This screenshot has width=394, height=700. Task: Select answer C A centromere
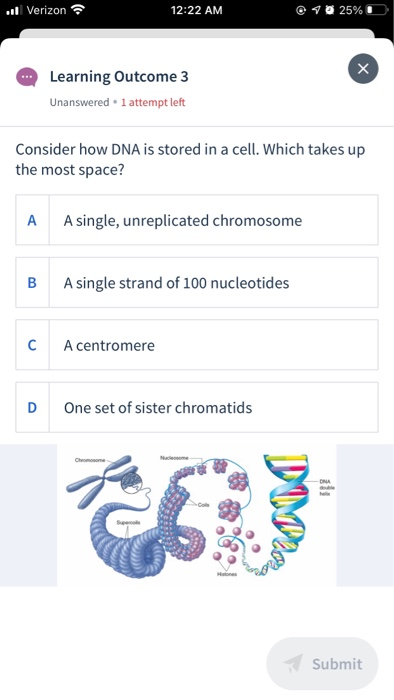(197, 345)
